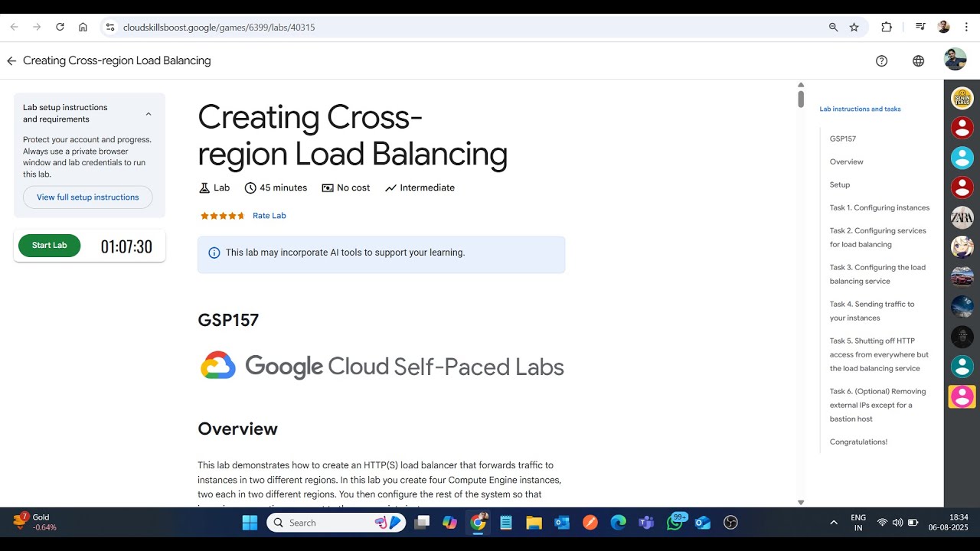Open the language globe icon
Viewport: 980px width, 551px height.
click(x=918, y=60)
